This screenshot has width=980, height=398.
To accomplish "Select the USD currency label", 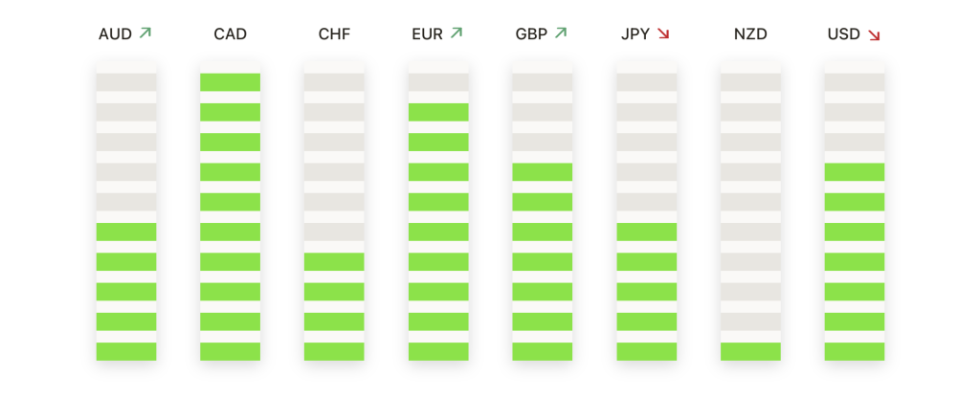I will [x=844, y=34].
